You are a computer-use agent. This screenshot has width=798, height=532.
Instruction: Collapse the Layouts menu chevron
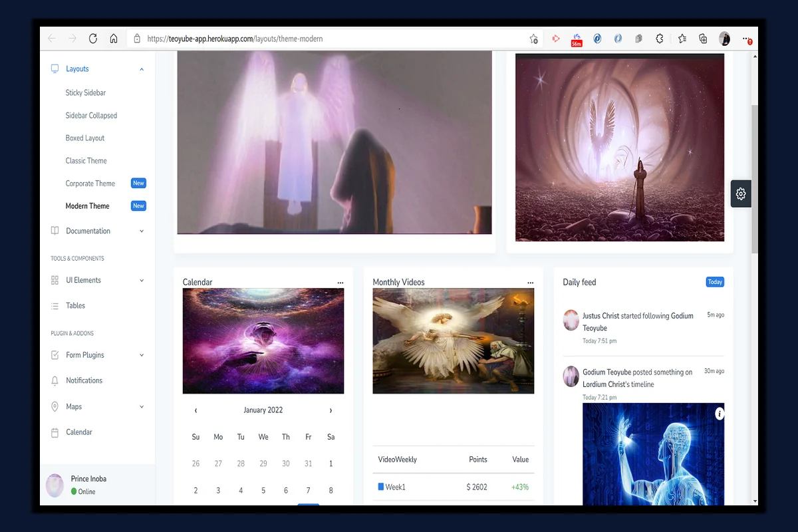142,69
